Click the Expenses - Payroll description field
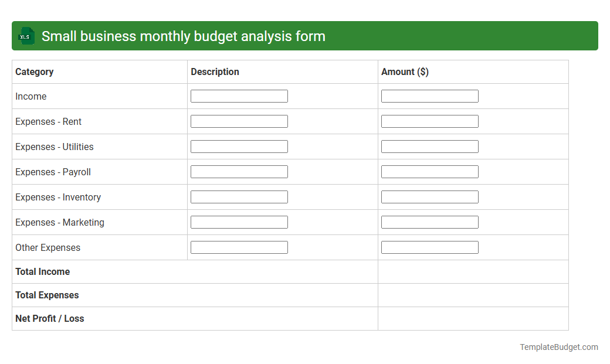 pos(239,172)
